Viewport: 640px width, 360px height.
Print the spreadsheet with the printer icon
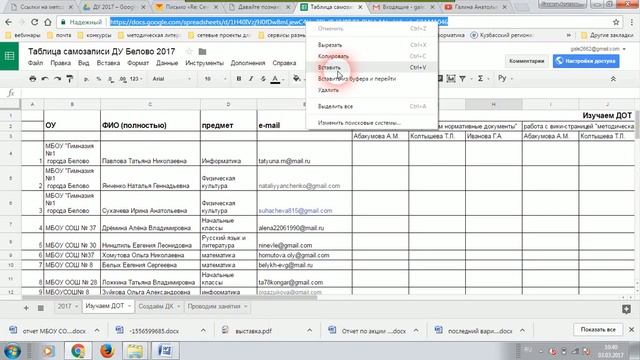pos(33,79)
